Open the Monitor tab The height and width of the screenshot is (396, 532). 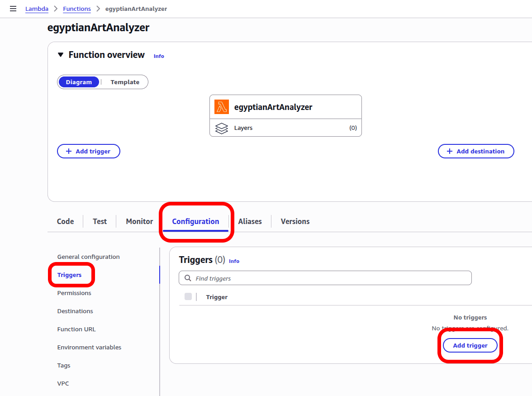(139, 221)
